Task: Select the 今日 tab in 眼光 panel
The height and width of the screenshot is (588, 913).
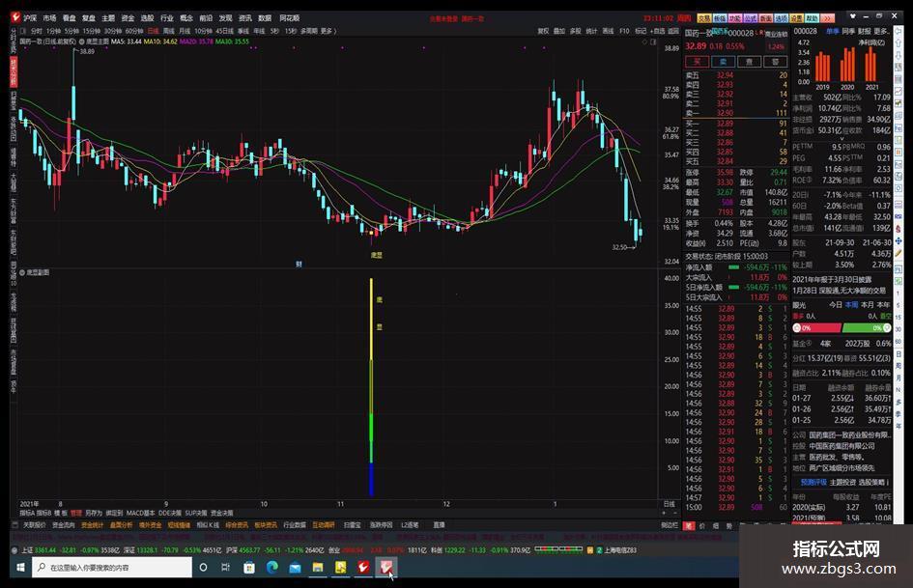Action: click(836, 305)
